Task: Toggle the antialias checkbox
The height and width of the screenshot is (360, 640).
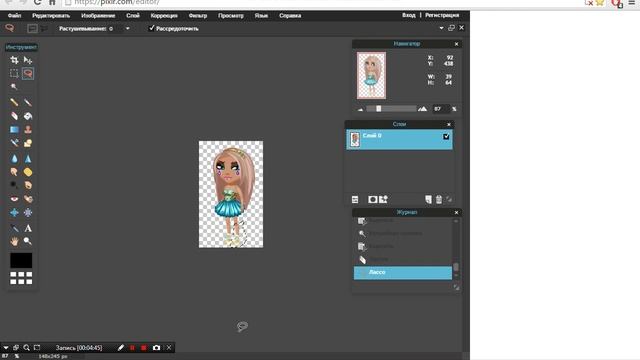Action: [152, 28]
